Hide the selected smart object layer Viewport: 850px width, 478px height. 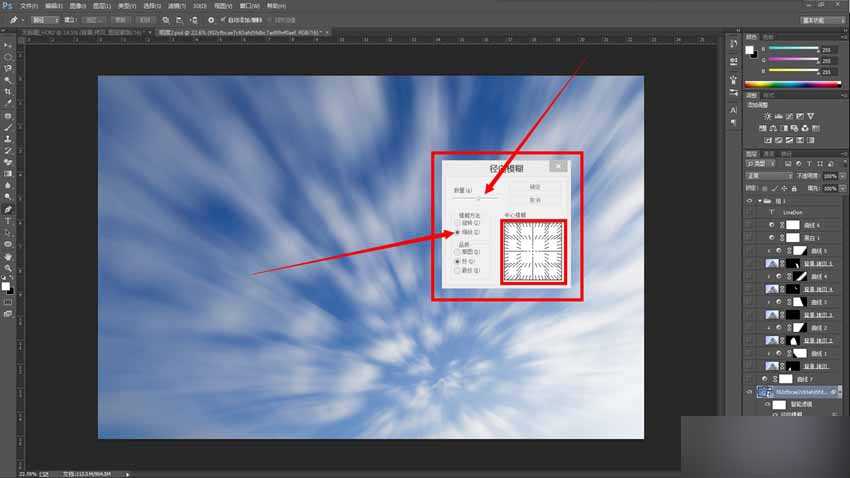[x=750, y=392]
